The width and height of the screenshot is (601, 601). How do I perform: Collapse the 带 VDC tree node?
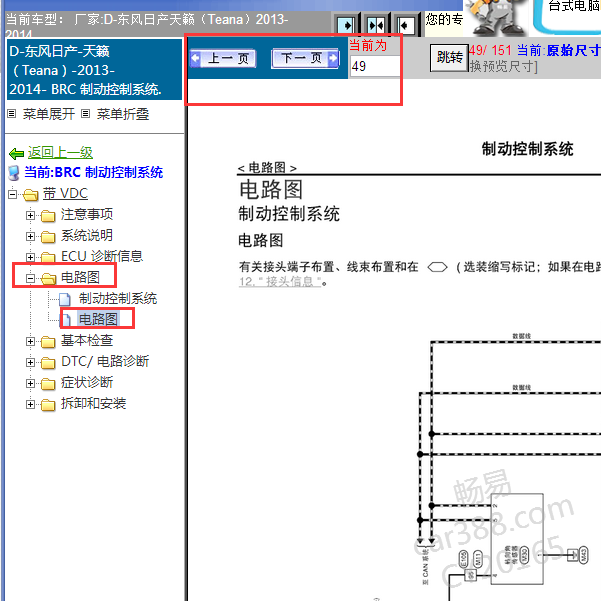pyautogui.click(x=13, y=194)
